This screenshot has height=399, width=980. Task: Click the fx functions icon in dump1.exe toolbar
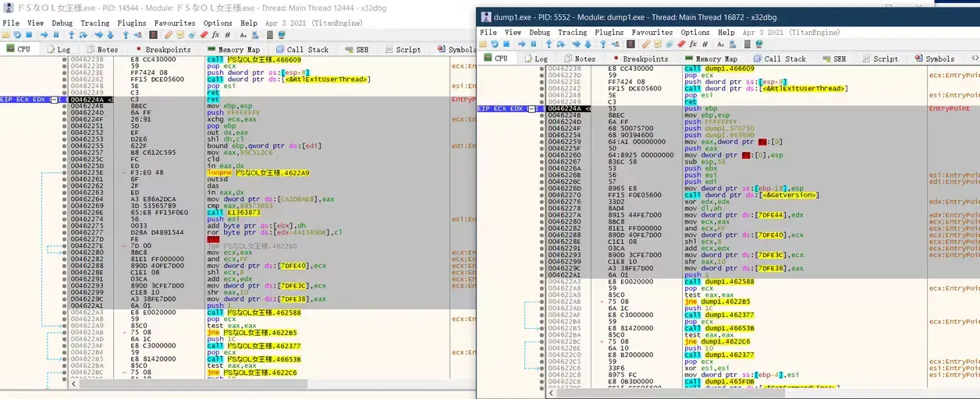click(x=693, y=44)
